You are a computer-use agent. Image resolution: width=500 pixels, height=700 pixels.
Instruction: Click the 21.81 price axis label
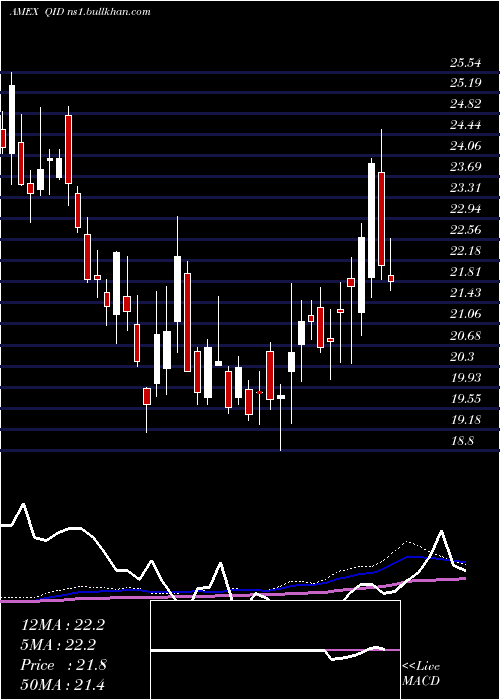(x=466, y=272)
